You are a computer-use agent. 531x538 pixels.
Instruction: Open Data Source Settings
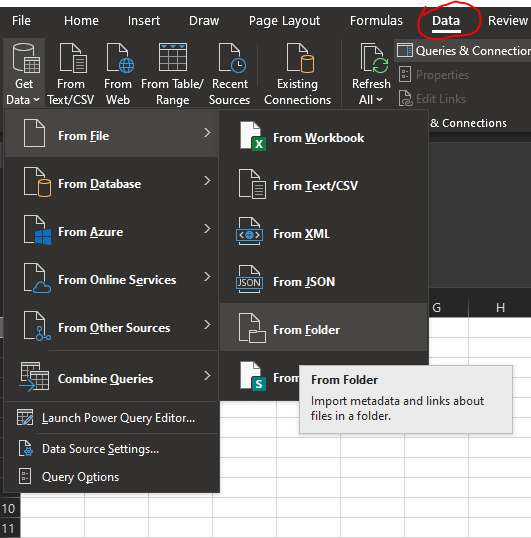112,449
